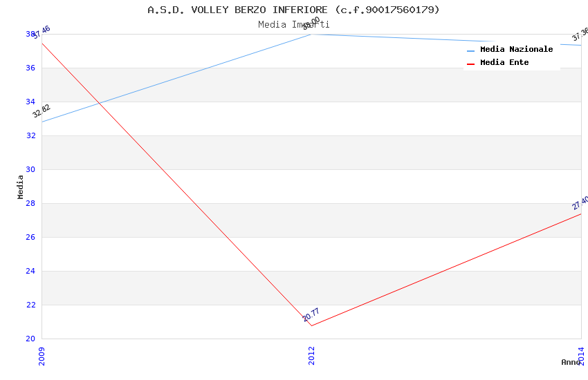Click the red and blue lines' intersection
This screenshot has height=380, width=588.
100,102
